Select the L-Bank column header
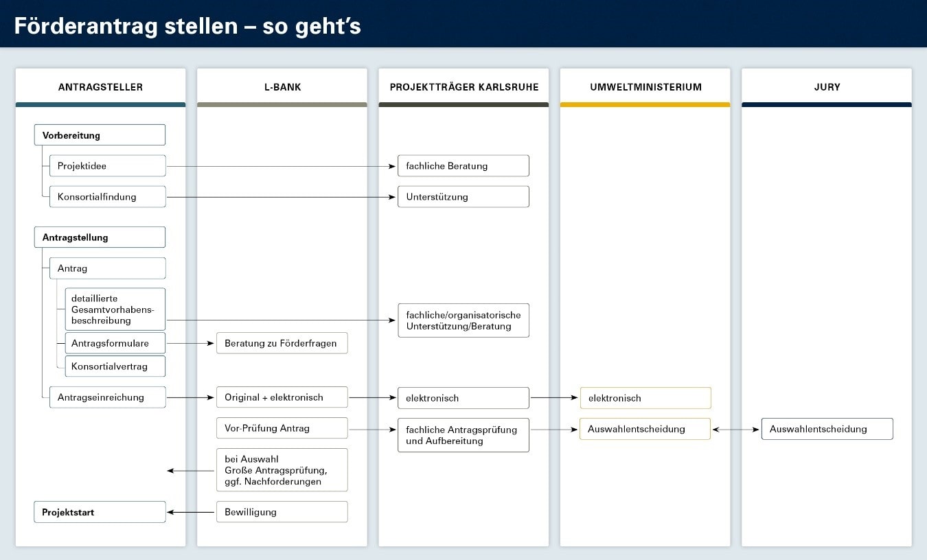 coord(282,87)
